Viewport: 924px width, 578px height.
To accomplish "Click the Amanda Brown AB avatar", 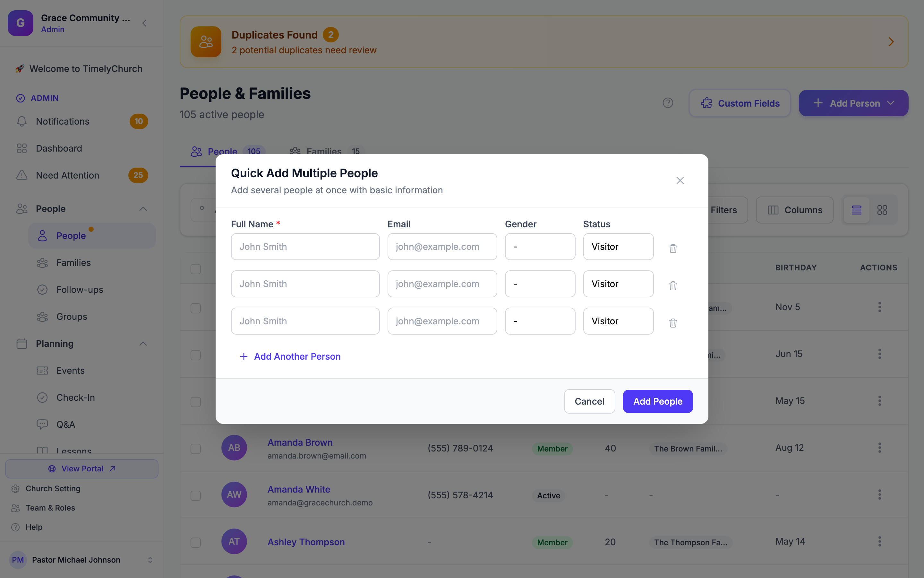I will coord(234,448).
